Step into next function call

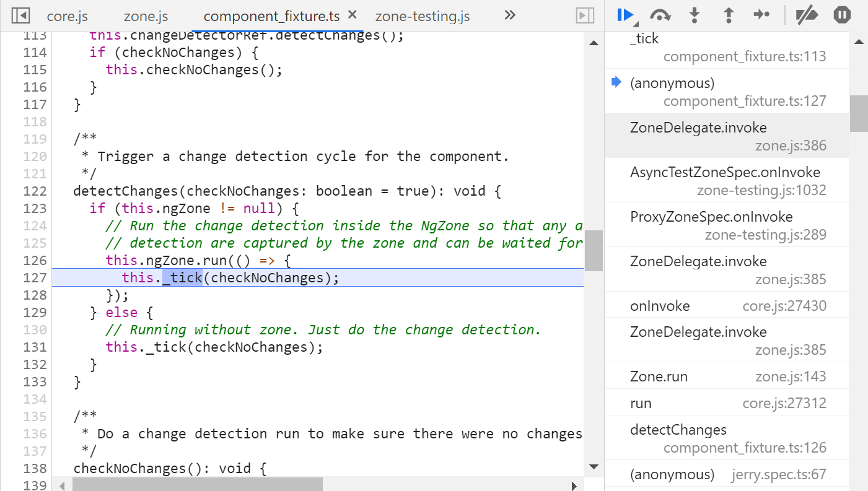[x=695, y=15]
